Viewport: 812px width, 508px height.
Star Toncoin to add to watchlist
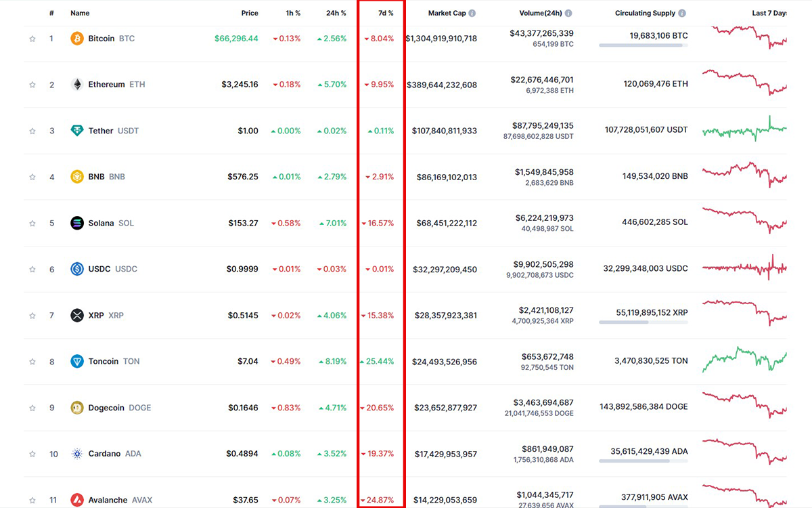[x=32, y=362]
